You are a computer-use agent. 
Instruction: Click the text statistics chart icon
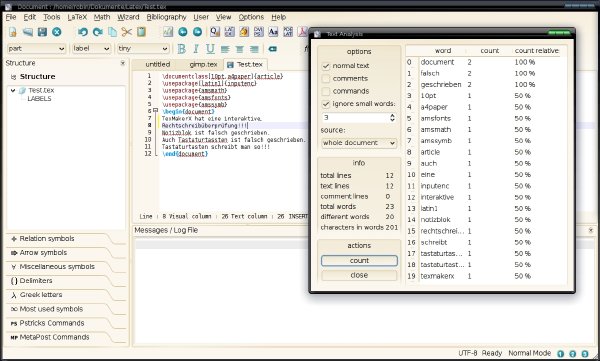(x=168, y=32)
